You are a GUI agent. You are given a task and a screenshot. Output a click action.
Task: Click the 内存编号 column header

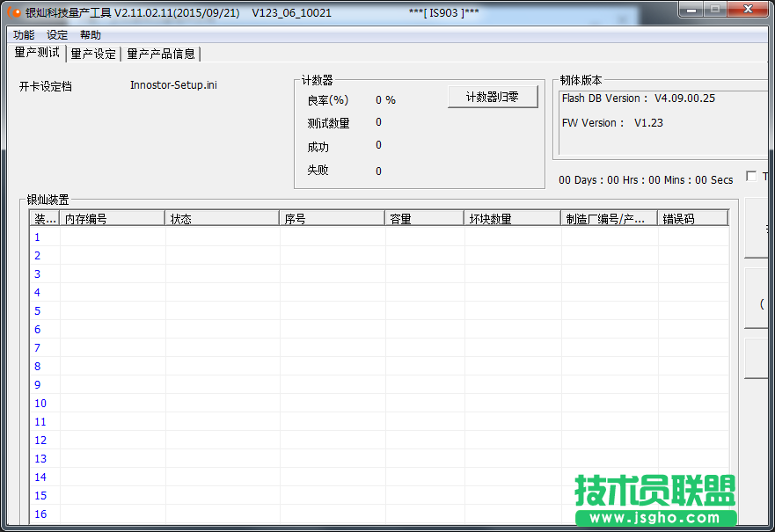click(112, 219)
